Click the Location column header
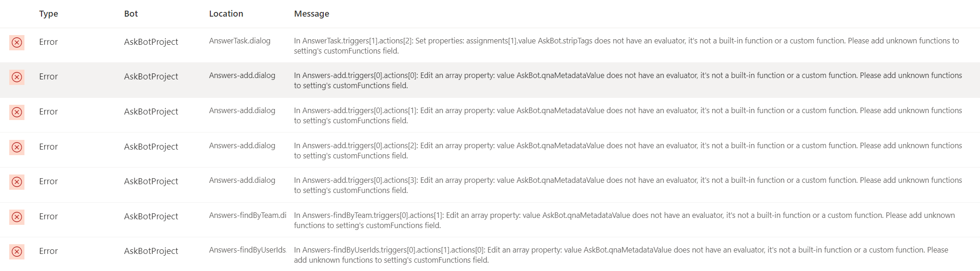Viewport: 980px width, 271px height. coord(226,13)
